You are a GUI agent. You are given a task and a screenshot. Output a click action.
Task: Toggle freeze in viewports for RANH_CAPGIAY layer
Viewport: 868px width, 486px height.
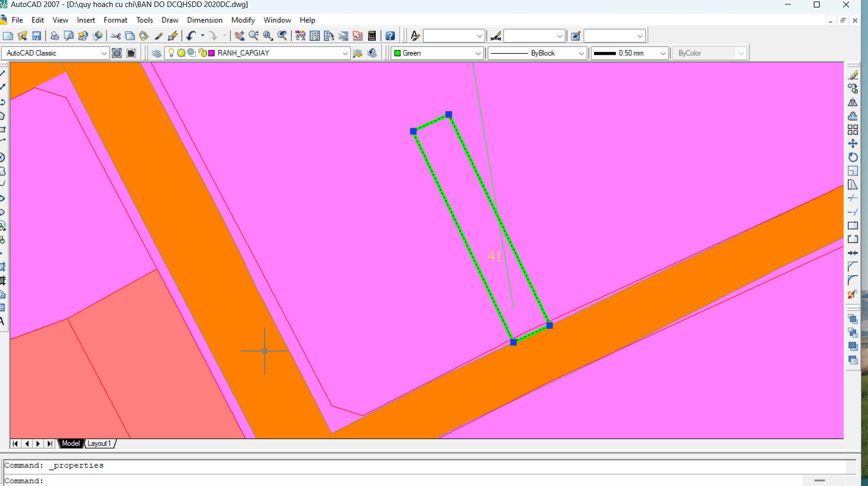192,53
